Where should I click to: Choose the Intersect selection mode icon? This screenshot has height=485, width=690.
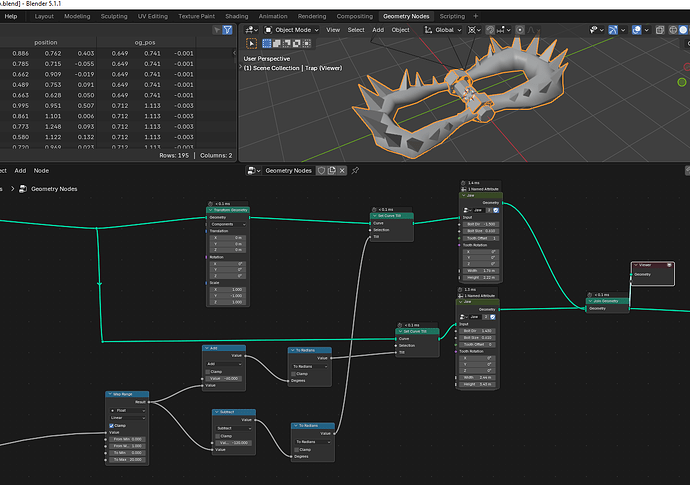307,43
